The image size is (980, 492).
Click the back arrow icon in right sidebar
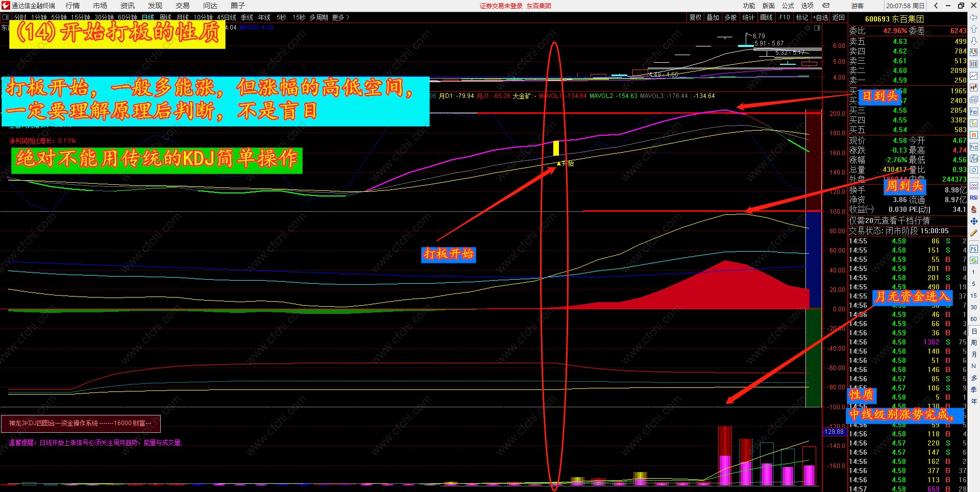[974, 17]
